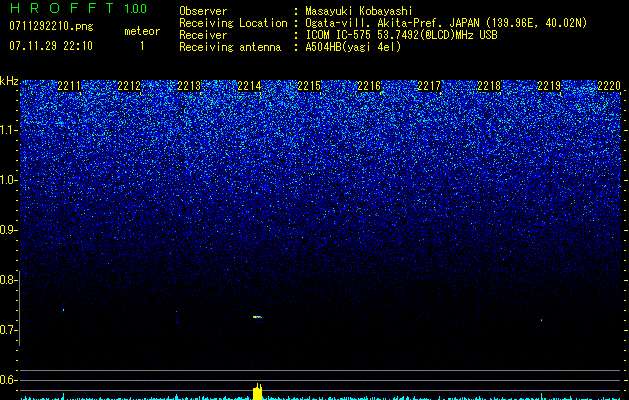Image resolution: width=629 pixels, height=400 pixels.
Task: Click the date stamp 07.11.29 22:10
Action: point(51,45)
